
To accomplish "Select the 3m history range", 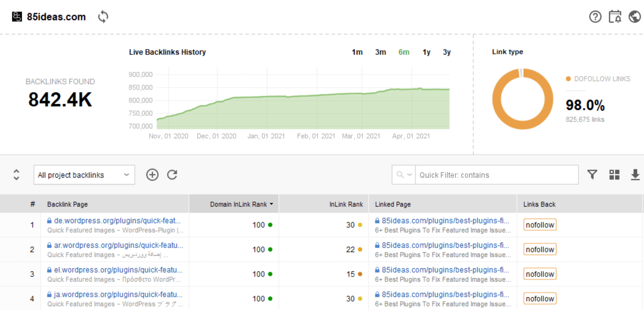I will click(x=381, y=52).
